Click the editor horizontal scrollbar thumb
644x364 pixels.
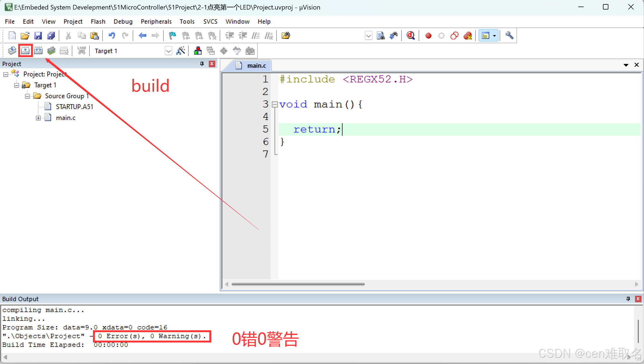(x=298, y=284)
